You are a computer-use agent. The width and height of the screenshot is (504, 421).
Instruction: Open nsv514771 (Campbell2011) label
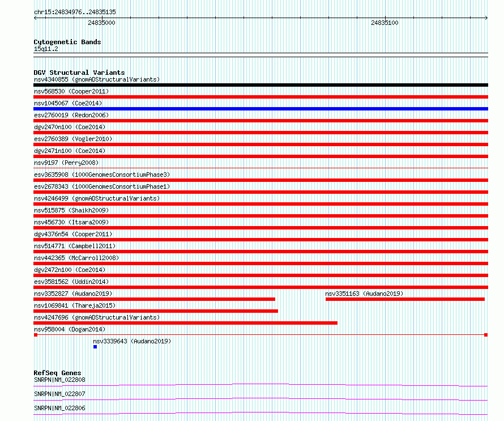tap(75, 246)
